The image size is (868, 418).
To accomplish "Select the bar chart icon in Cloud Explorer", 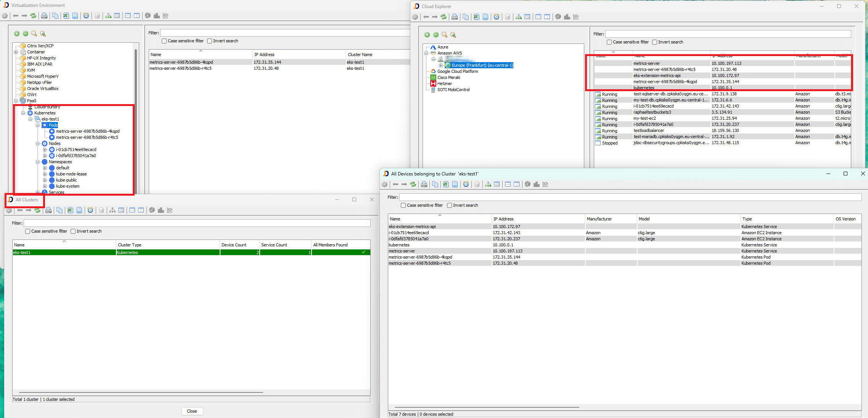I will pos(567,17).
